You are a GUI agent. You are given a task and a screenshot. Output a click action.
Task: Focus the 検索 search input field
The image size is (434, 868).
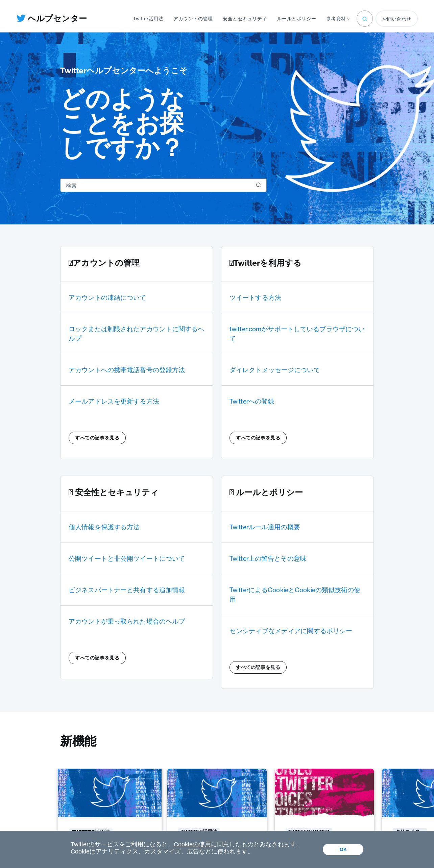[163, 185]
